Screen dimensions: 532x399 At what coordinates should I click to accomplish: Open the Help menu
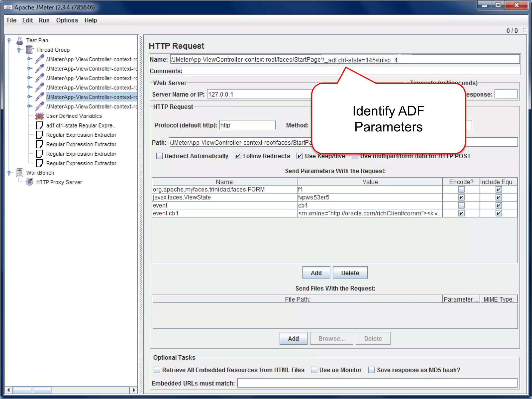(x=91, y=20)
